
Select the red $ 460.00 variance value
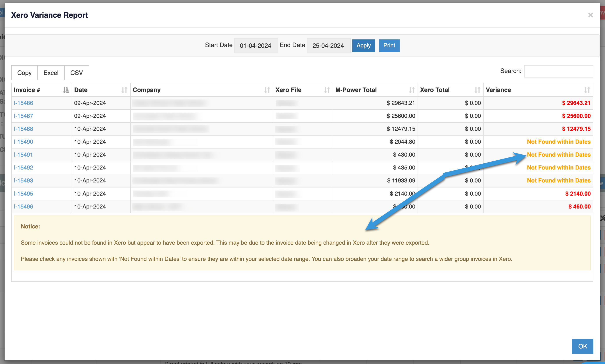pos(580,207)
